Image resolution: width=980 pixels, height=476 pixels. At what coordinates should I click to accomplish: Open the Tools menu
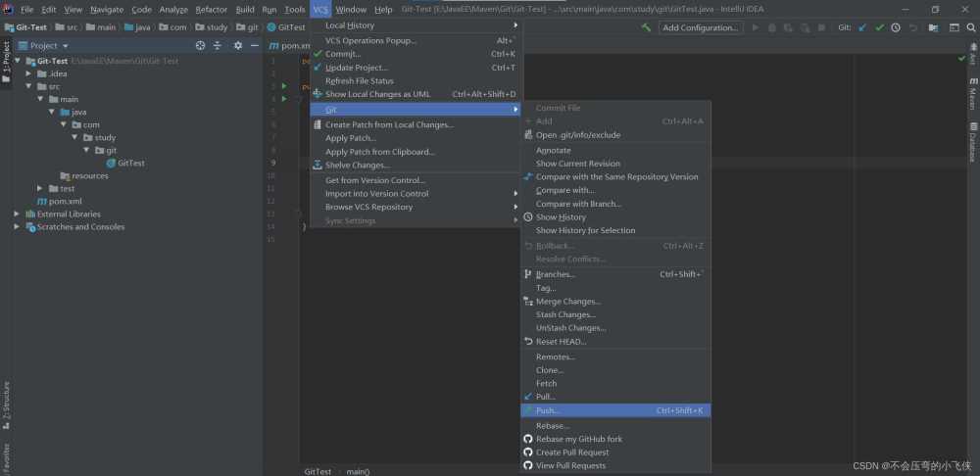point(294,10)
